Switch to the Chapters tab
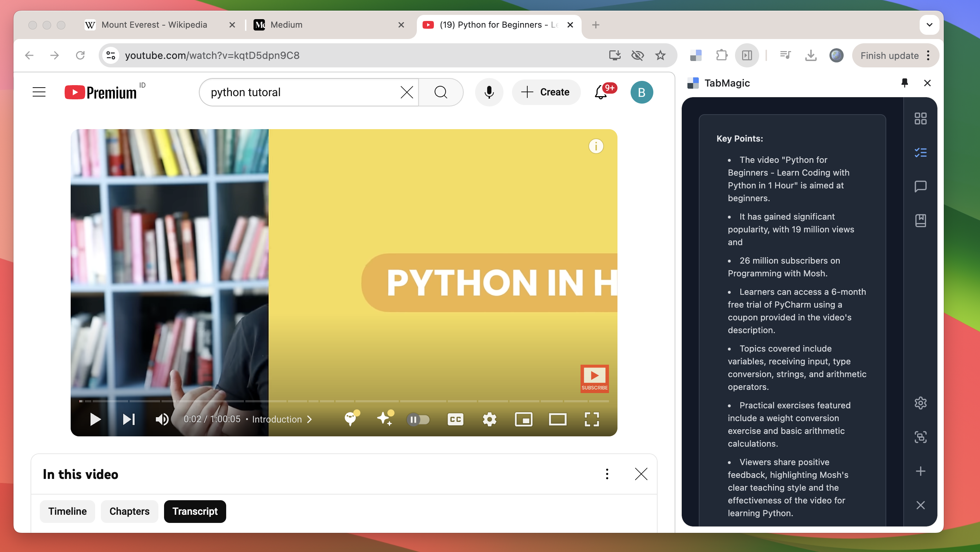980x552 pixels. (129, 511)
